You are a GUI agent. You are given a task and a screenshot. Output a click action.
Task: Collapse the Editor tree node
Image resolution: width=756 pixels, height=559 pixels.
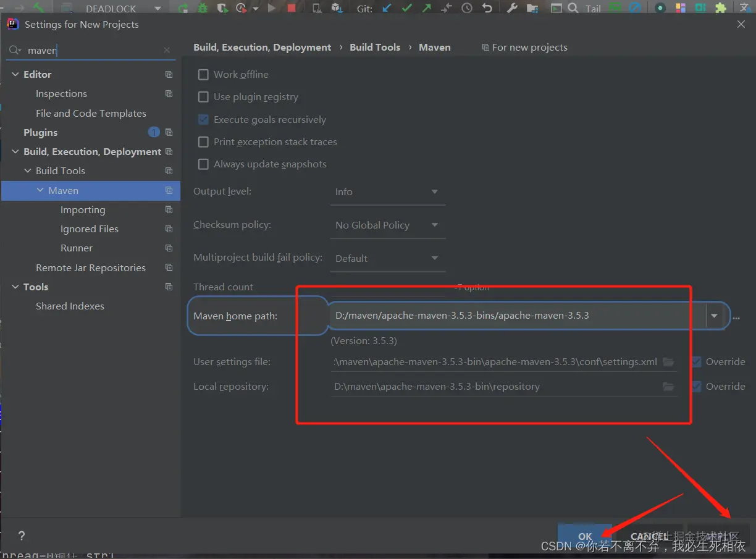[x=15, y=74]
